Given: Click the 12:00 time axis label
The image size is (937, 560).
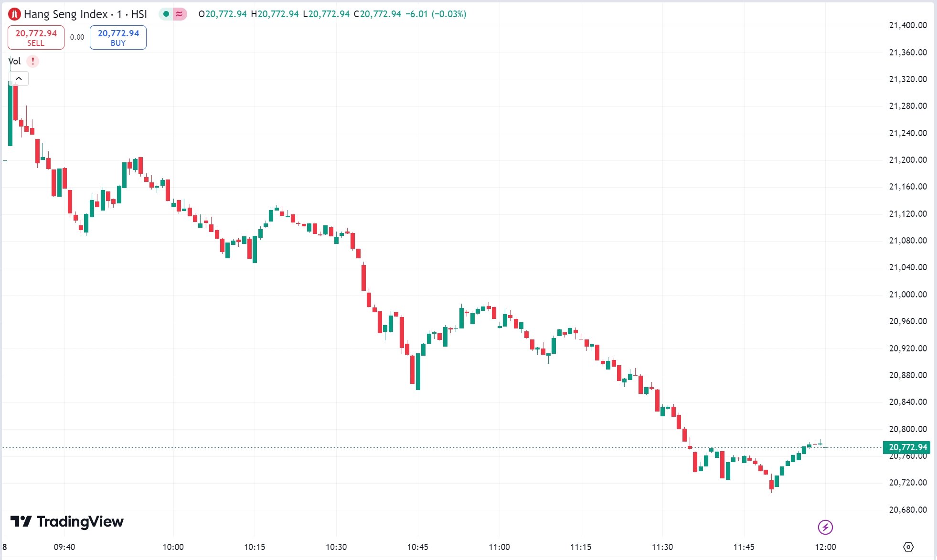Looking at the screenshot, I should (x=825, y=547).
